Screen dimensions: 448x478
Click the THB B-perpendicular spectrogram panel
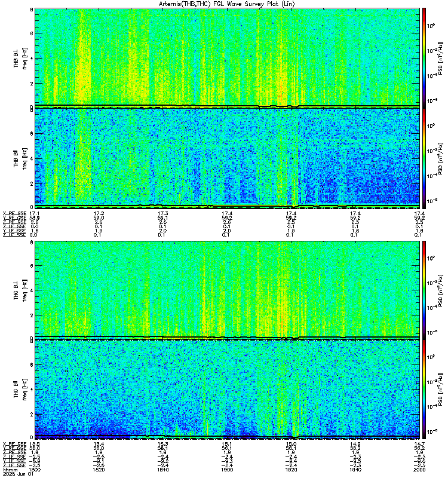coord(227,57)
